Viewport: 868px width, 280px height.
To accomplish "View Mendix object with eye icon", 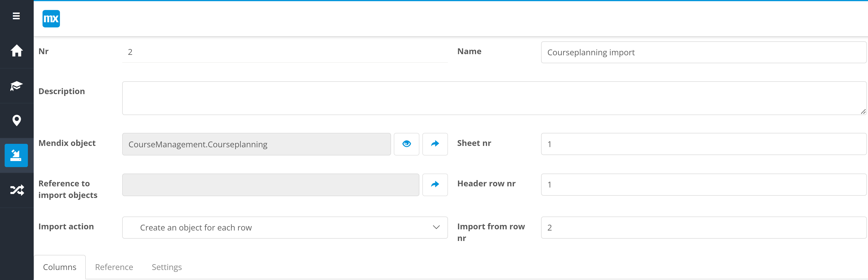I will coord(406,144).
